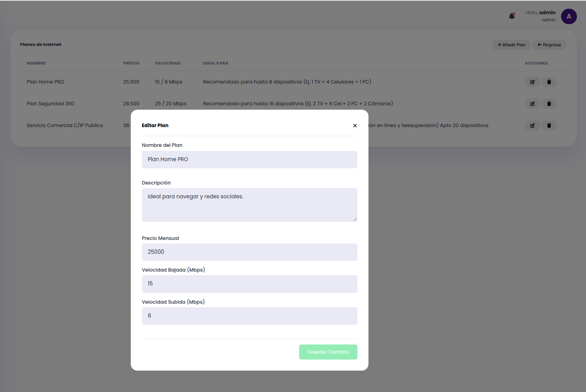Edit the Servicio Comercial C/IP Publica row
The width and height of the screenshot is (586, 392).
click(533, 126)
